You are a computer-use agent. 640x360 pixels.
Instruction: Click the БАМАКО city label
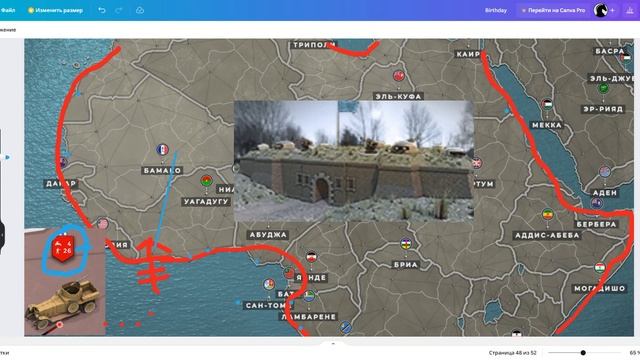pyautogui.click(x=162, y=170)
